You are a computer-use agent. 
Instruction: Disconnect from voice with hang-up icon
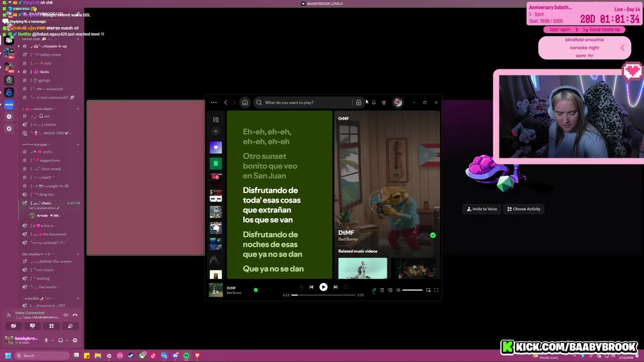[x=75, y=315]
